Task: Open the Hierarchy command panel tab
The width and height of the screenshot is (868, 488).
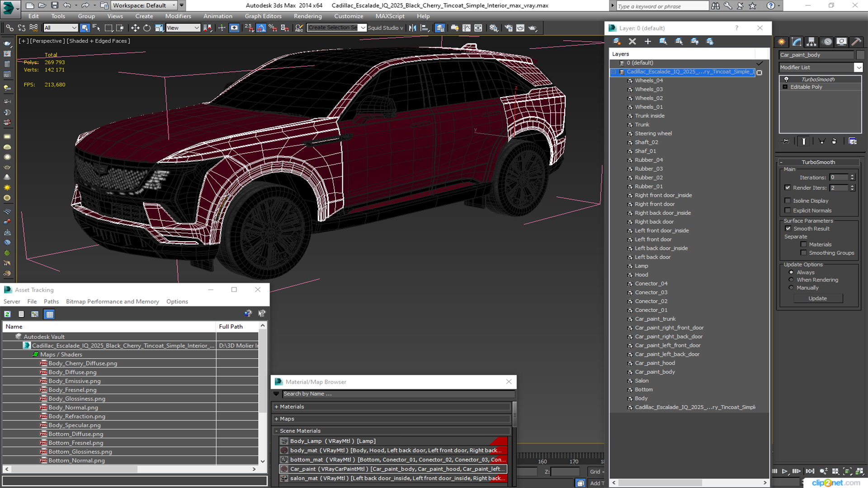Action: (x=811, y=42)
